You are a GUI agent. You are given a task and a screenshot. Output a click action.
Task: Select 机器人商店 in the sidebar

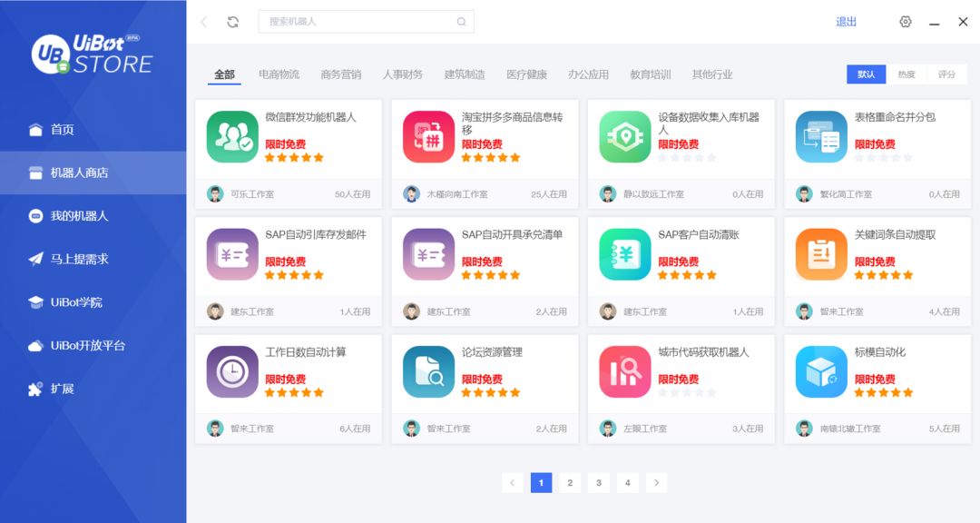click(x=93, y=173)
